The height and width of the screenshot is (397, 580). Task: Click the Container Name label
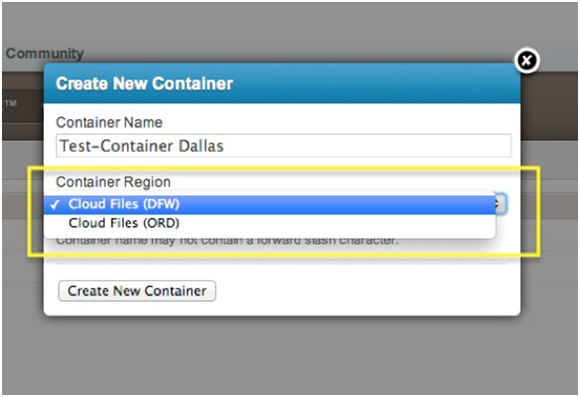point(109,122)
